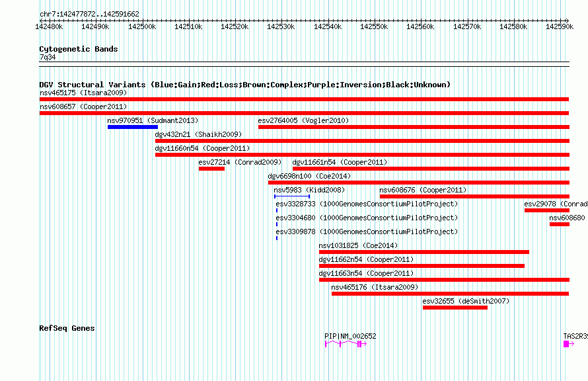Click the esv3304680 small blue marker

click(x=277, y=224)
